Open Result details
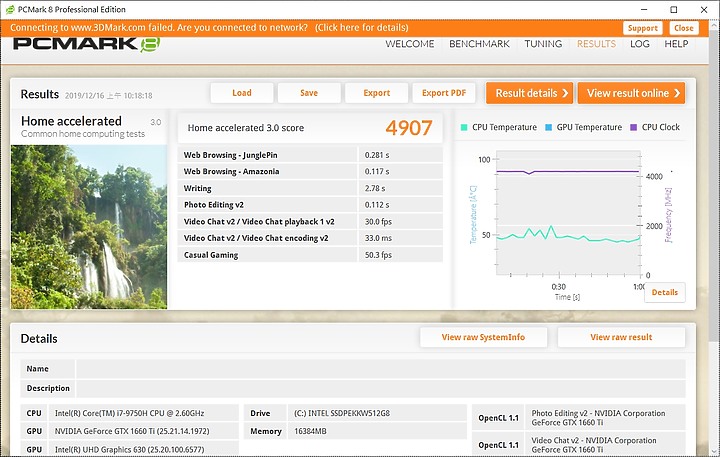Image resolution: width=720 pixels, height=457 pixels. coord(529,93)
